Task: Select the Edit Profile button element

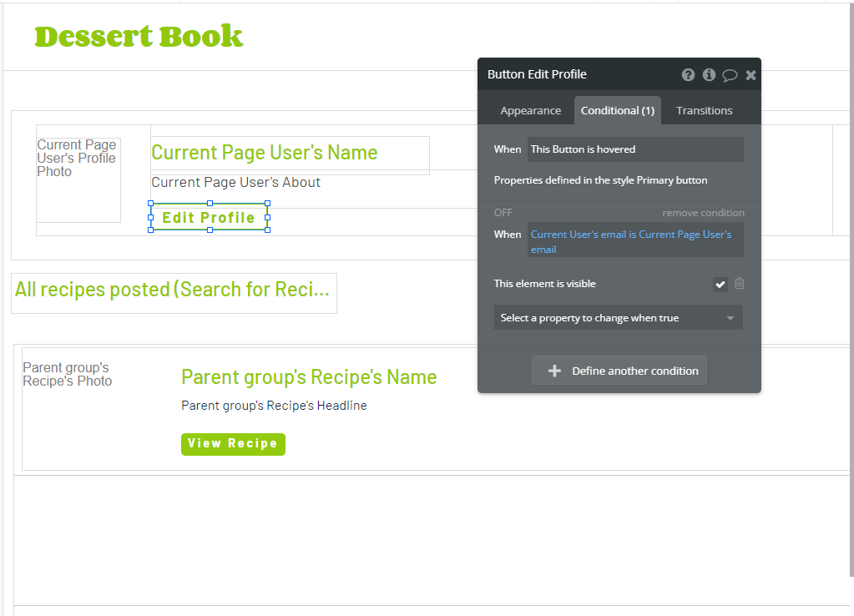Action: [210, 217]
